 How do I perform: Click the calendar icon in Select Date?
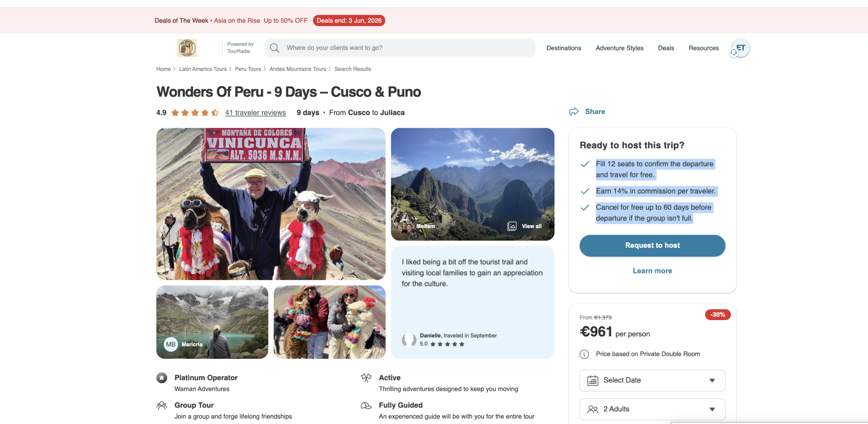(593, 381)
